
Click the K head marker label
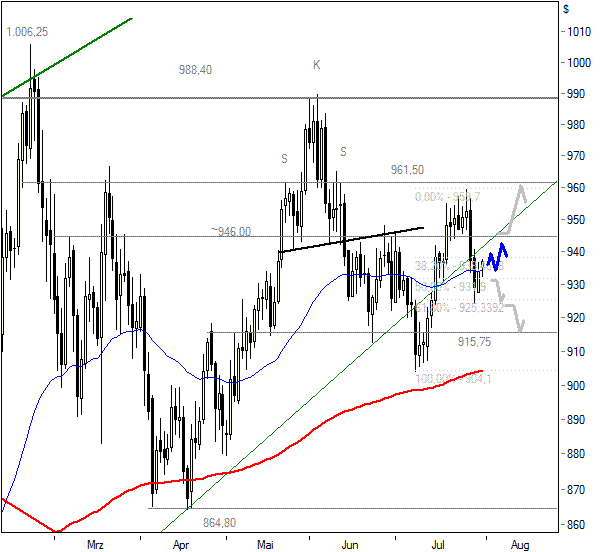coord(316,65)
